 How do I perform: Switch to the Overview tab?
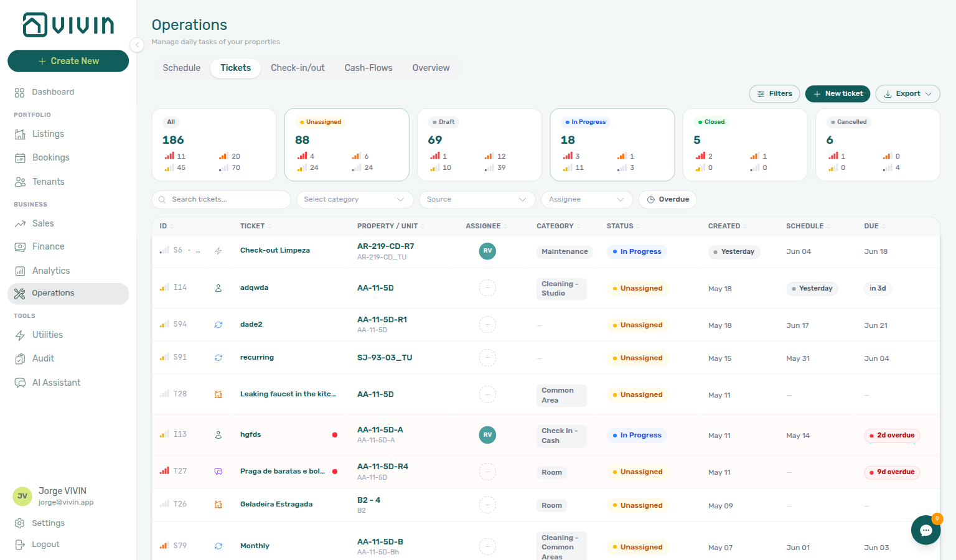tap(431, 68)
